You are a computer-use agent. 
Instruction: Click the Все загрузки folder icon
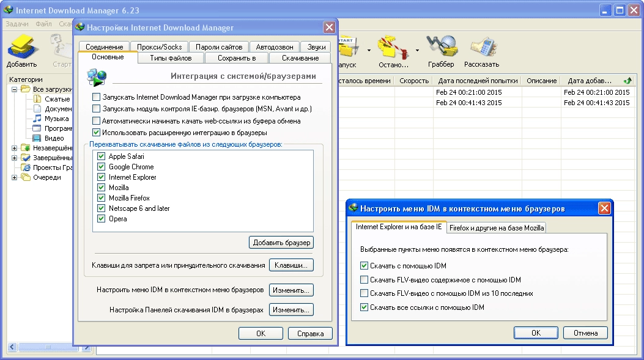26,89
